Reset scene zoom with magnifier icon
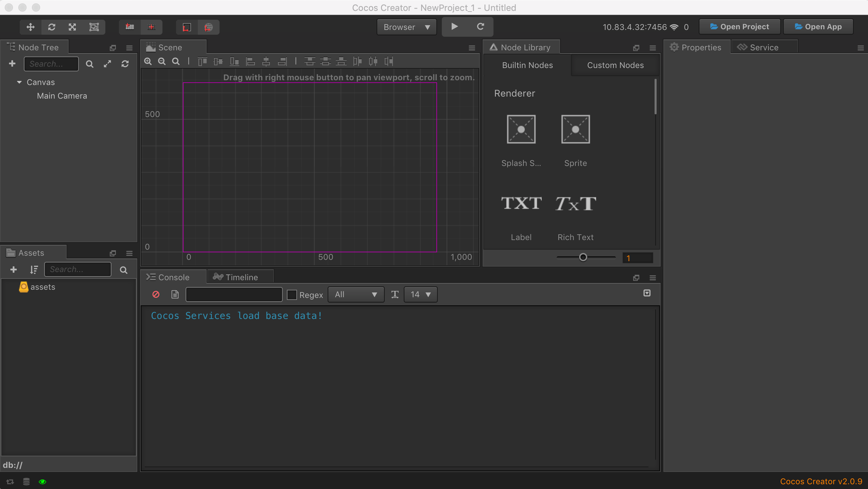Viewport: 868px width, 489px height. [176, 61]
